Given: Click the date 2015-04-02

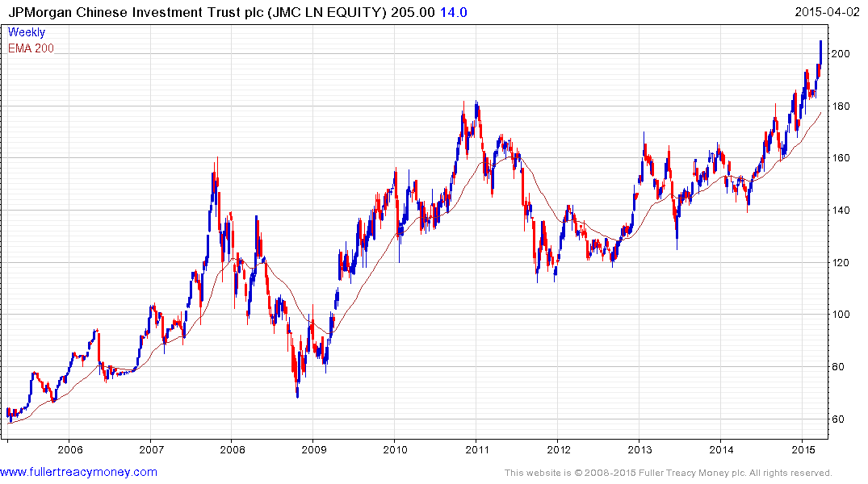Looking at the screenshot, I should point(827,11).
